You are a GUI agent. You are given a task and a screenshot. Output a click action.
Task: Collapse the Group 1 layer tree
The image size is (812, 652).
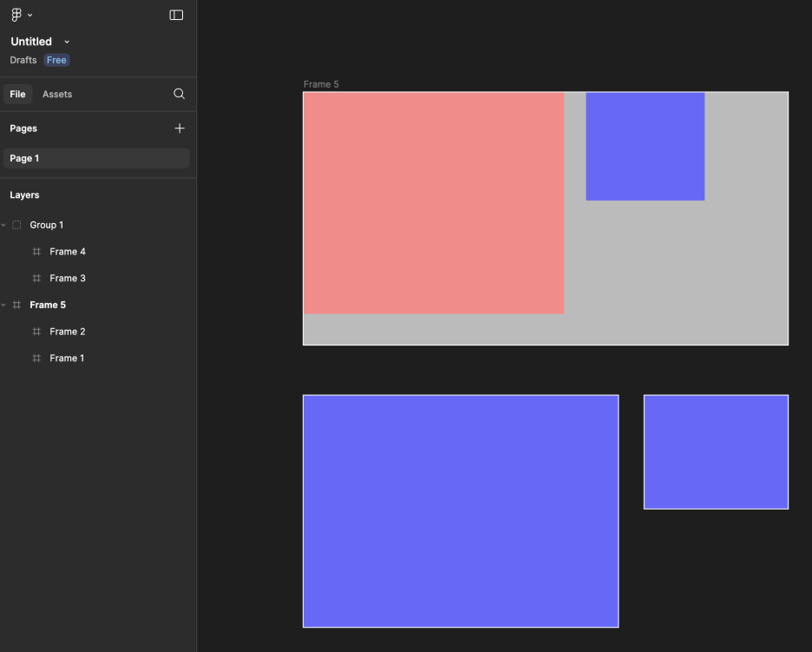tap(3, 225)
